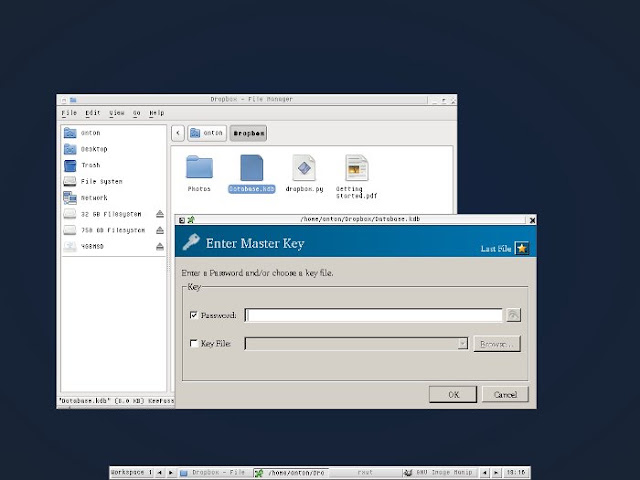Toggle the Password checkbox

pyautogui.click(x=194, y=315)
